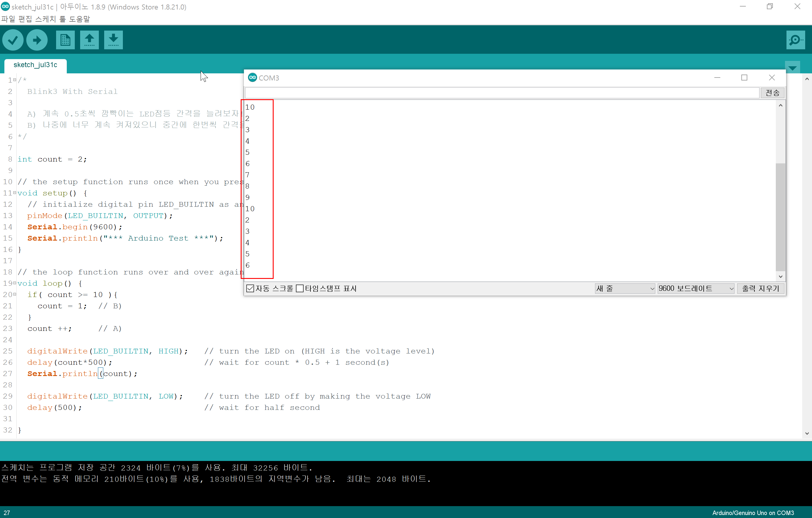Click the Open sketch up-arrow icon
Screen dimensions: 812x518
tap(89, 40)
